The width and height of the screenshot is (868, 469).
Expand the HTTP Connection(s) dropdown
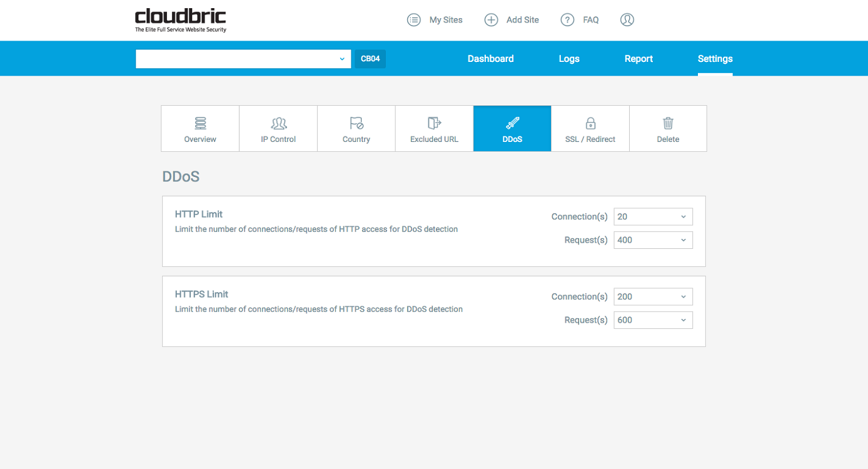[653, 217]
